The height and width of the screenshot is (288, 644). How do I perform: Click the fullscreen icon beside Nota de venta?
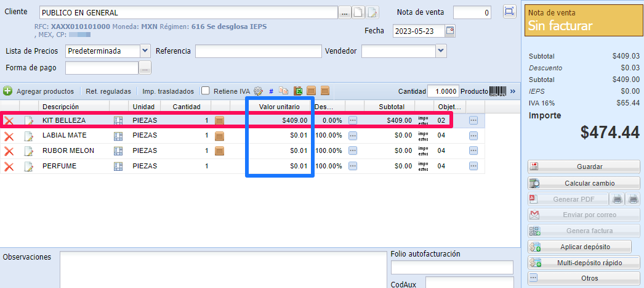tap(509, 12)
